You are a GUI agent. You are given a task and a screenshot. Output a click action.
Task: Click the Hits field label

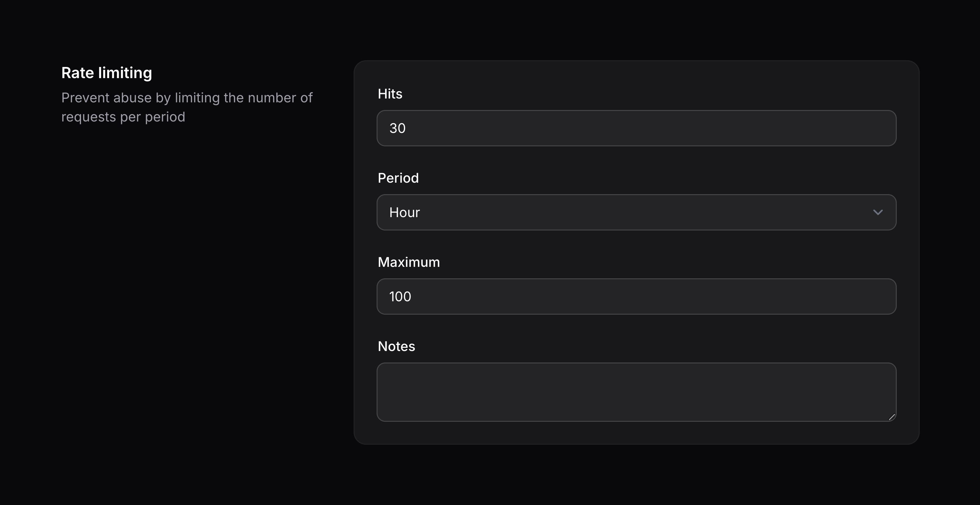pyautogui.click(x=390, y=94)
